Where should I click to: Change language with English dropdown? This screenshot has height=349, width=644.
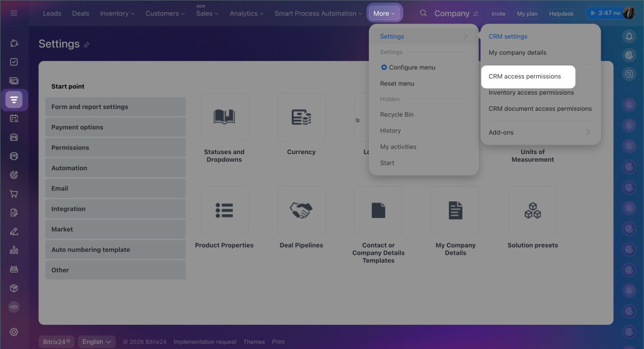click(97, 342)
